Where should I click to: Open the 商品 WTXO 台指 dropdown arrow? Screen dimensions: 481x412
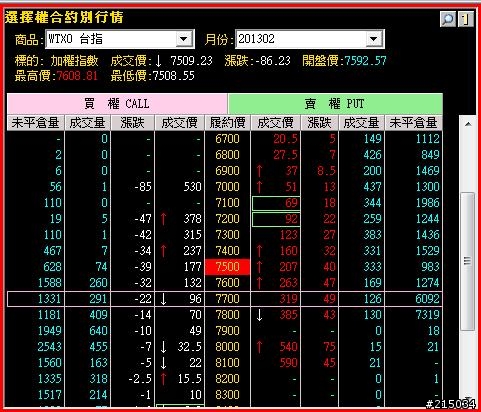(184, 39)
